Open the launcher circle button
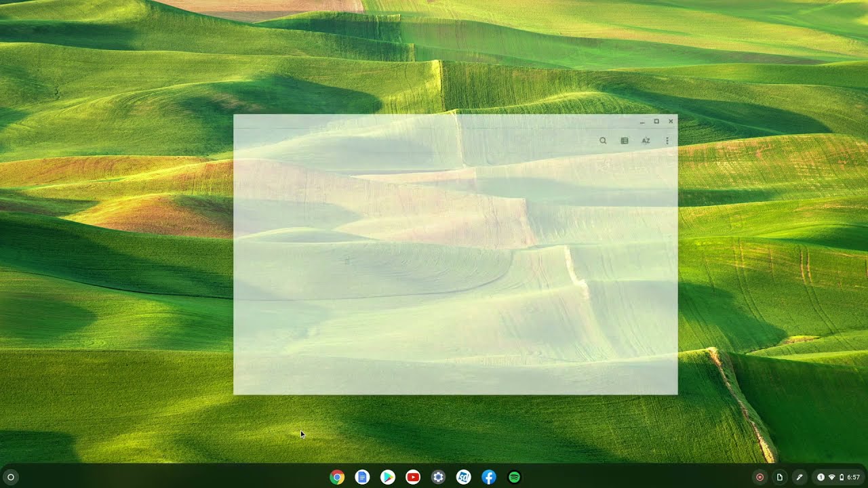The width and height of the screenshot is (868, 488). (10, 477)
